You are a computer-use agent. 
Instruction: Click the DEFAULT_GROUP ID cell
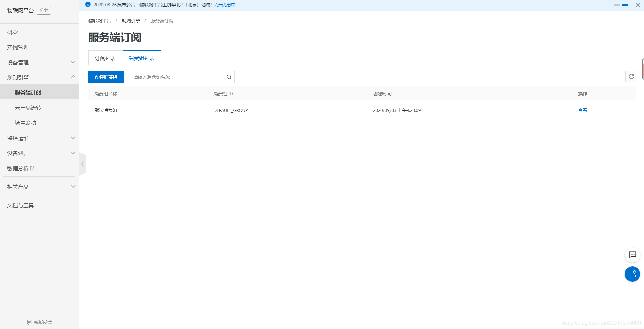(x=231, y=110)
